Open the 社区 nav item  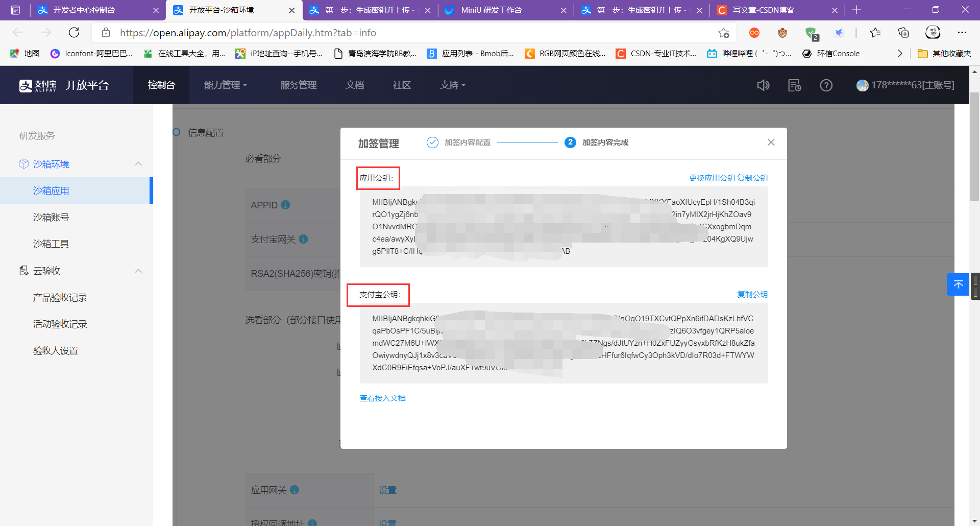[x=402, y=85]
